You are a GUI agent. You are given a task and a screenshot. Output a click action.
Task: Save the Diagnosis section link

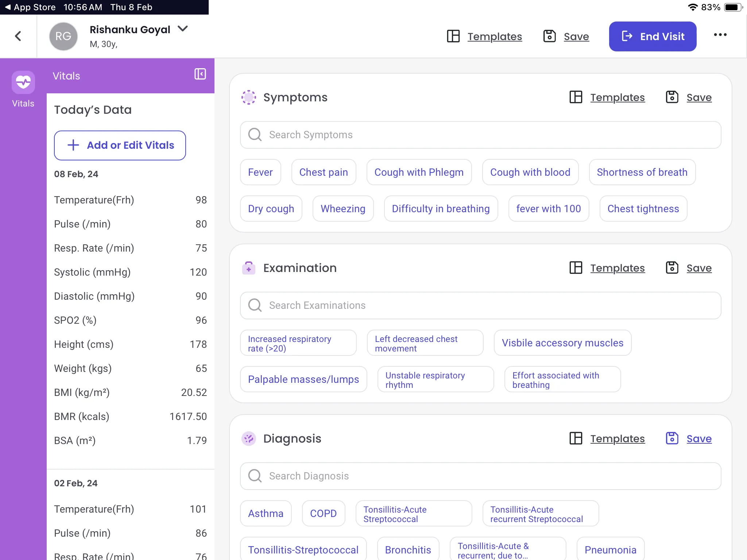[699, 439]
